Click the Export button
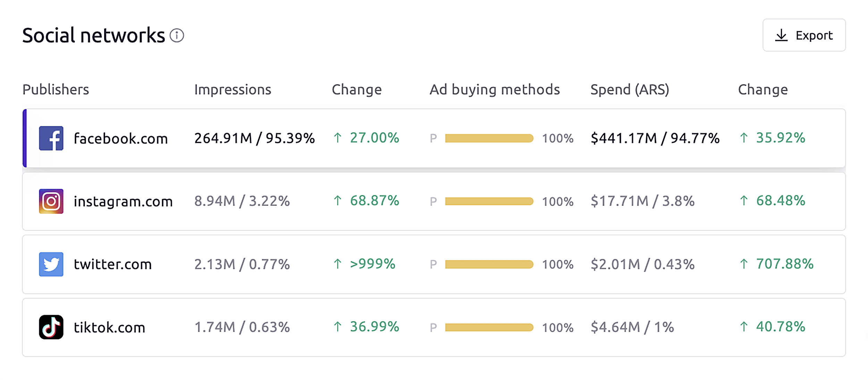Viewport: 868px width, 380px height. (x=804, y=35)
